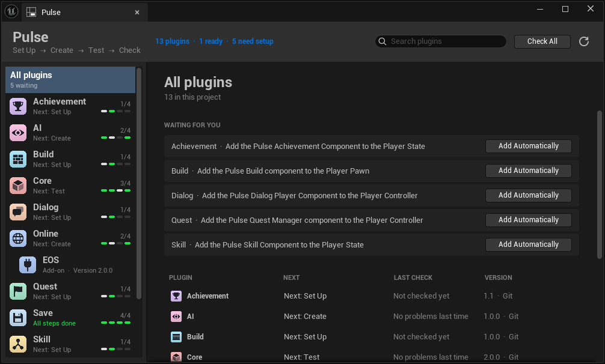
Task: Click the NEXT column header
Action: click(x=291, y=278)
